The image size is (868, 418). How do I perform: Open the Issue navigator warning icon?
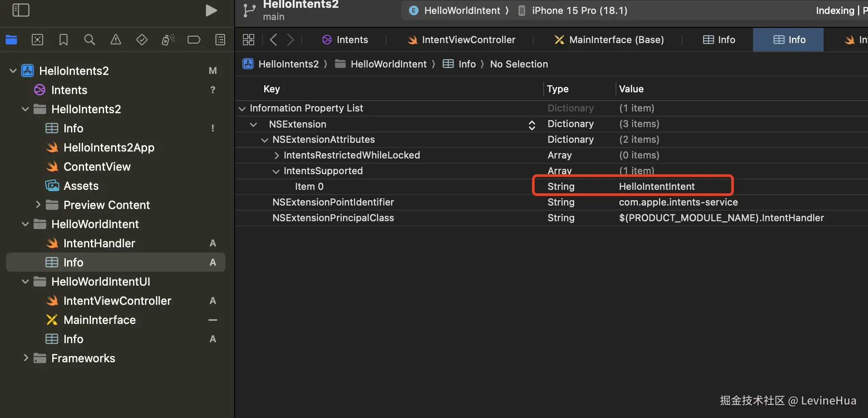tap(116, 40)
